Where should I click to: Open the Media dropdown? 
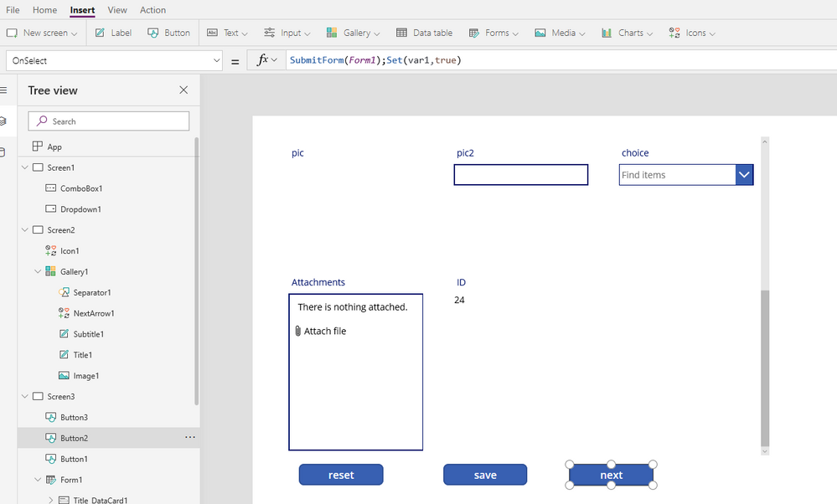point(560,33)
